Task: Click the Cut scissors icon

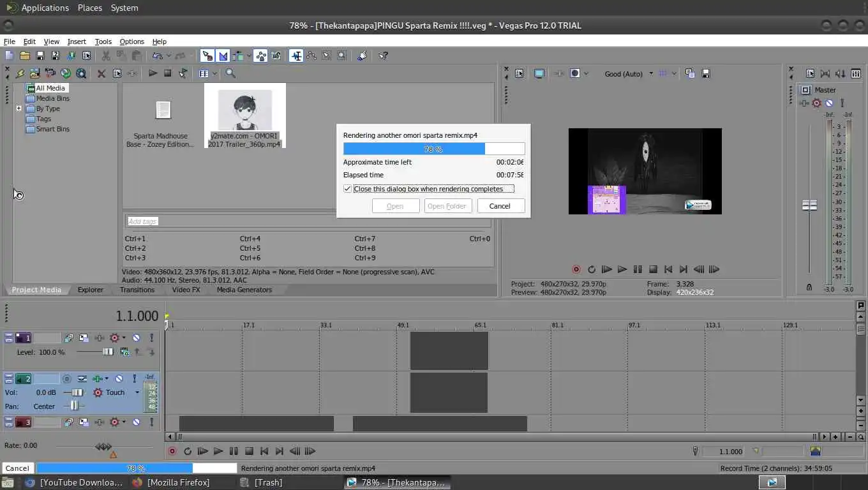Action: click(106, 56)
